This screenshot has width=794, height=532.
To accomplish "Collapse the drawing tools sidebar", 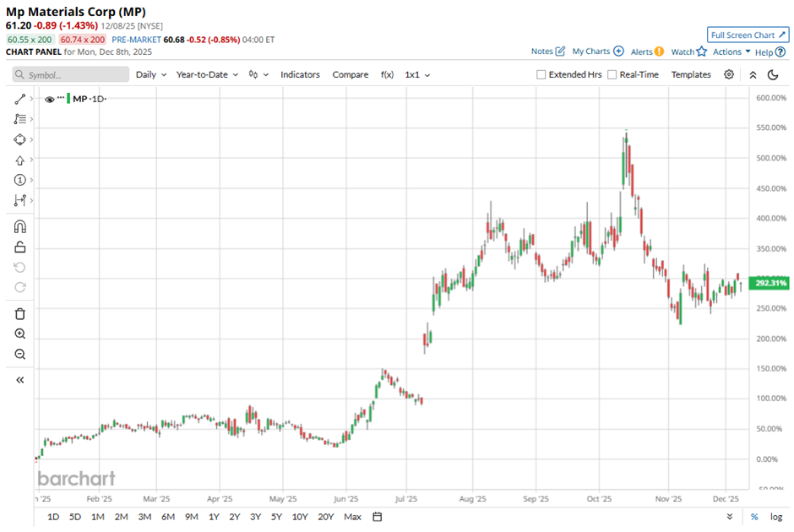I will [x=19, y=380].
